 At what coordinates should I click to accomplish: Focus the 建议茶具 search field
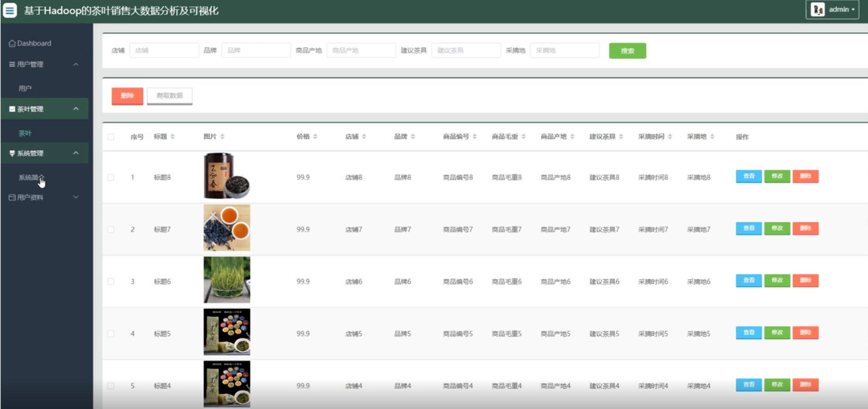tap(466, 50)
